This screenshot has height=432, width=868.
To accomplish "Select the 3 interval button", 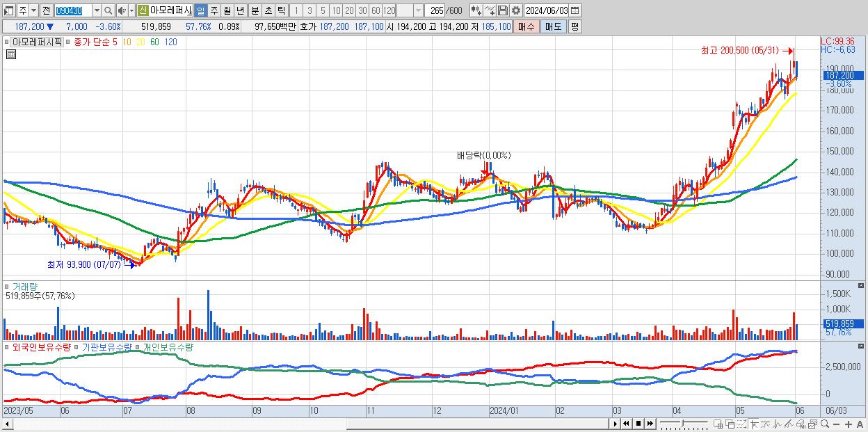I will [x=310, y=10].
